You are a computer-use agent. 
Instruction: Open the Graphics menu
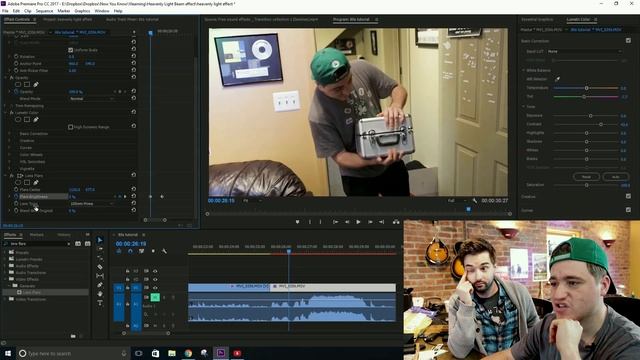pos(82,11)
